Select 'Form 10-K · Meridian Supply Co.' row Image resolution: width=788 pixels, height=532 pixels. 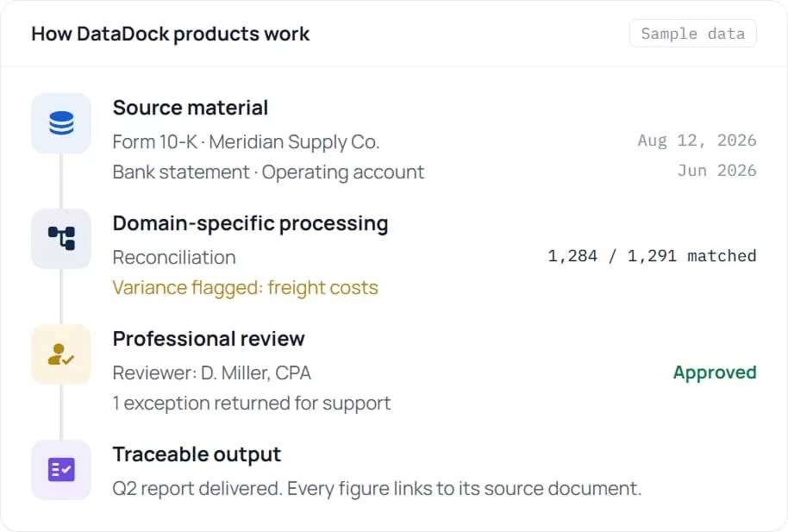coord(435,141)
